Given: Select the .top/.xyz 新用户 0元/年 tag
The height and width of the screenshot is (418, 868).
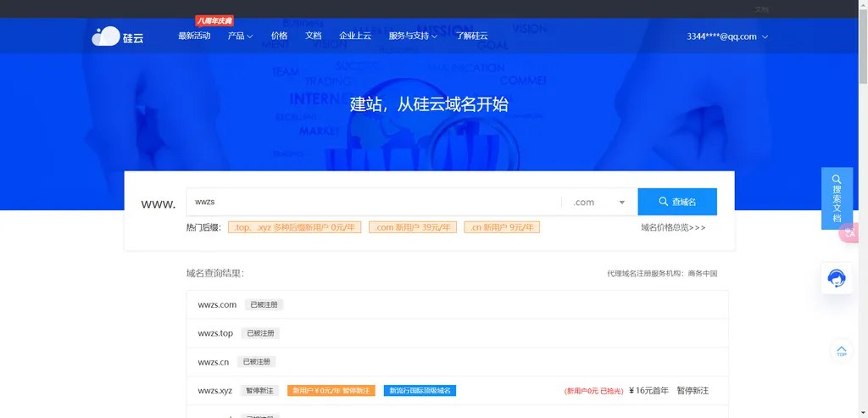Looking at the screenshot, I should click(x=294, y=227).
